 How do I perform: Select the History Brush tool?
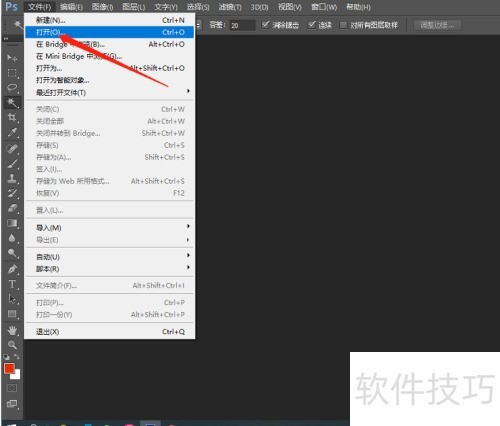click(x=12, y=193)
